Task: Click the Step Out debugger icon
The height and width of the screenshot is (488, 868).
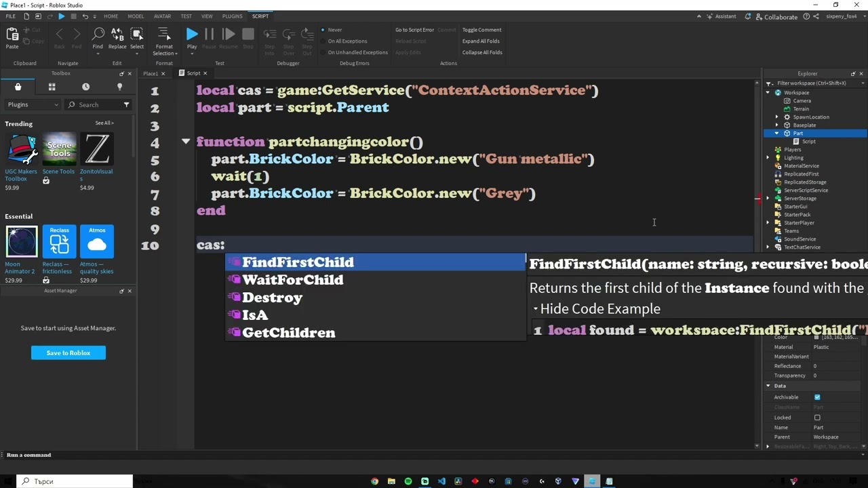Action: click(x=307, y=35)
